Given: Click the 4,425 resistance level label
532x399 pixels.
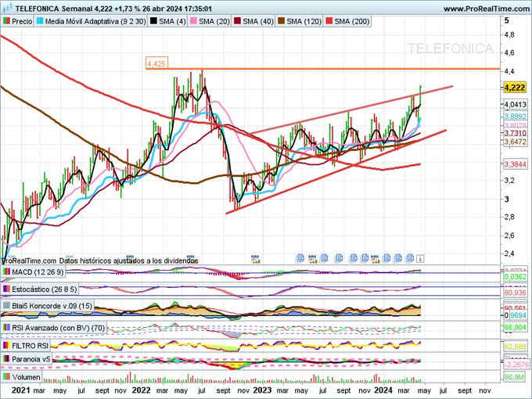Looking at the screenshot, I should (x=156, y=63).
